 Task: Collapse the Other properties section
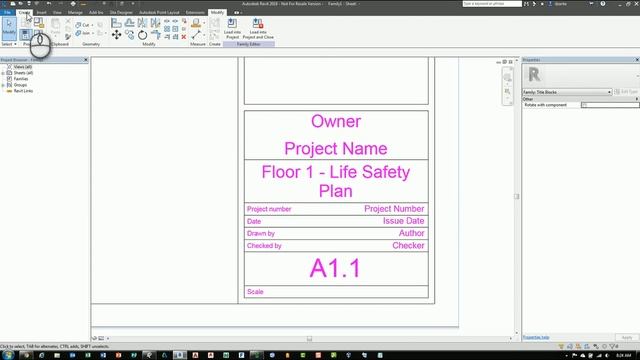636,99
